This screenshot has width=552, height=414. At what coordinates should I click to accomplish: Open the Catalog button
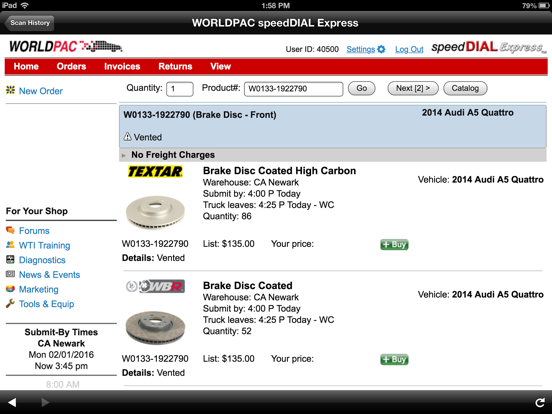(x=465, y=88)
